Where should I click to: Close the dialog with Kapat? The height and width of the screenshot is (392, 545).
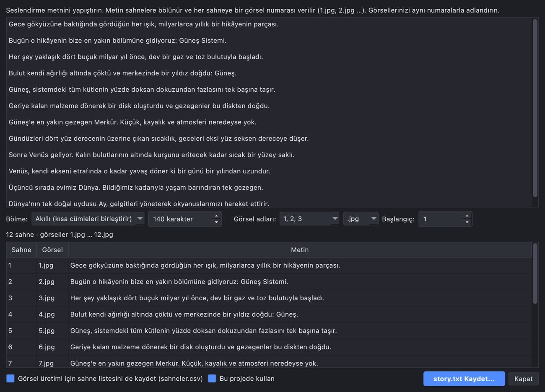coord(524,379)
